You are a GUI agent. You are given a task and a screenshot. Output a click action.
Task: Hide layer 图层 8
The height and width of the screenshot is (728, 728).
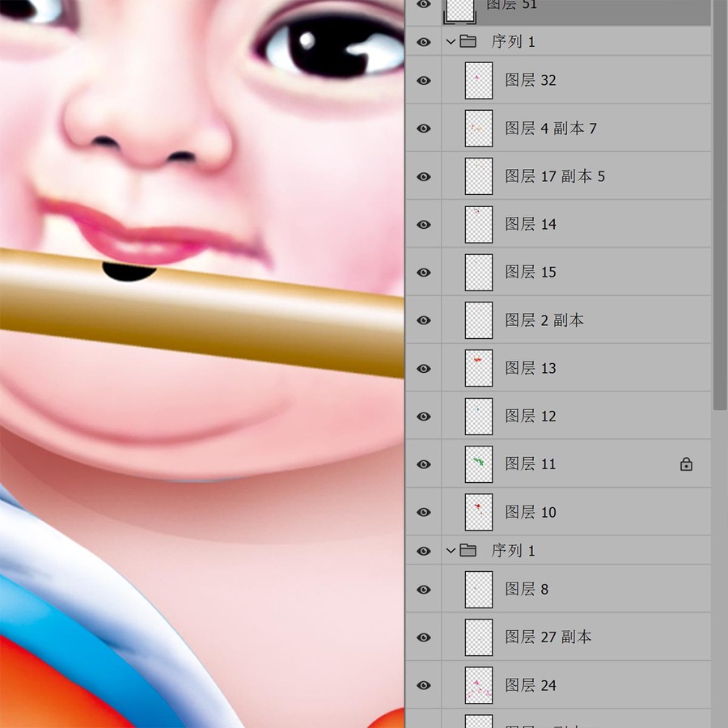coord(423,589)
